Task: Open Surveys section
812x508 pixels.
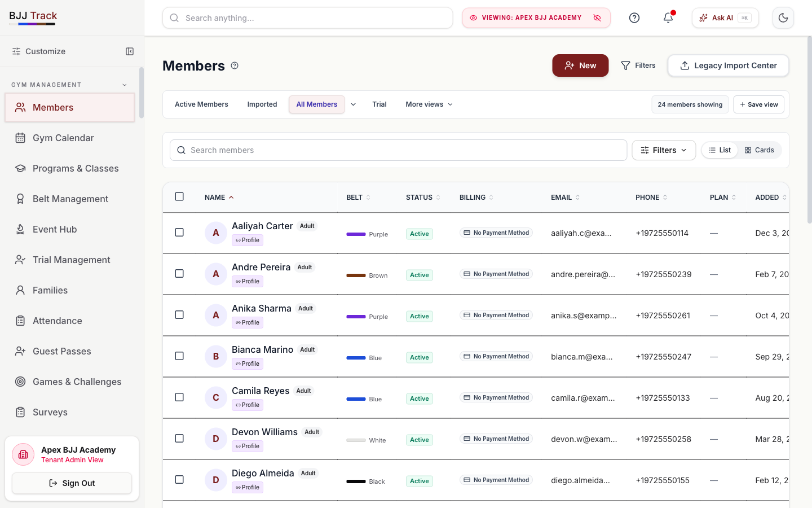Action: pyautogui.click(x=70, y=412)
